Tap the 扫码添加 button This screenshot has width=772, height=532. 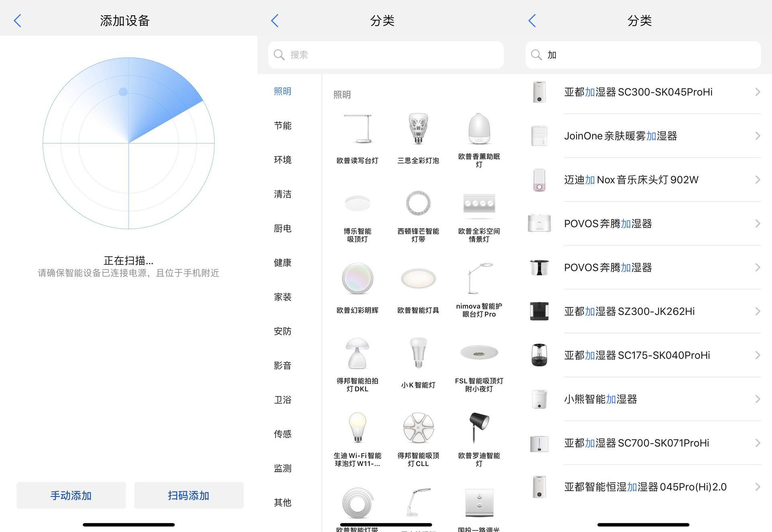point(188,495)
